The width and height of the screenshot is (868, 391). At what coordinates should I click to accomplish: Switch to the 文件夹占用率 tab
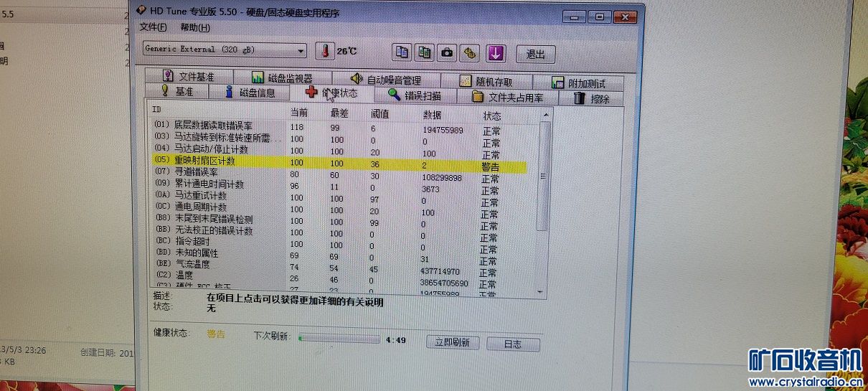pos(506,97)
